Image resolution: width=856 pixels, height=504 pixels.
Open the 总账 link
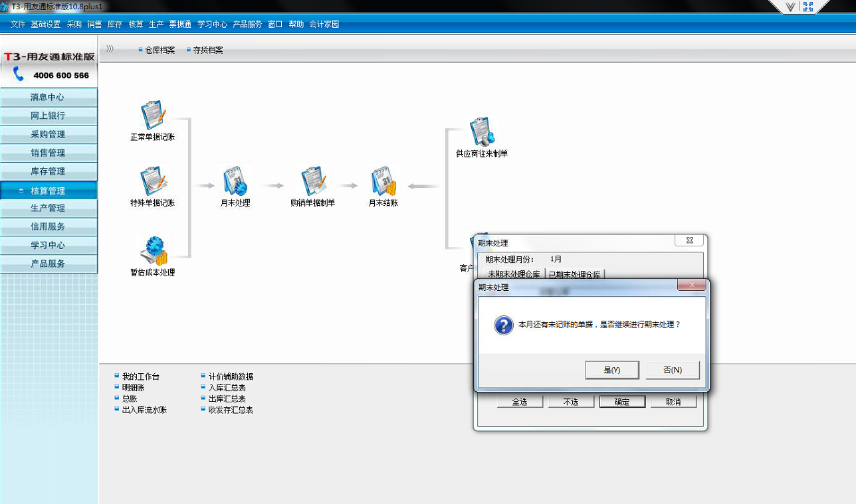[130, 399]
